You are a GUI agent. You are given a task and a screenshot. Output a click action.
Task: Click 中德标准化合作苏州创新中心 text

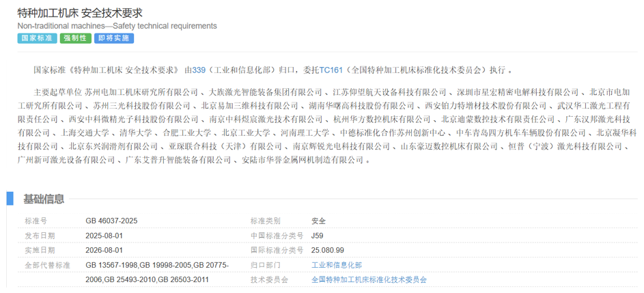[x=393, y=133]
